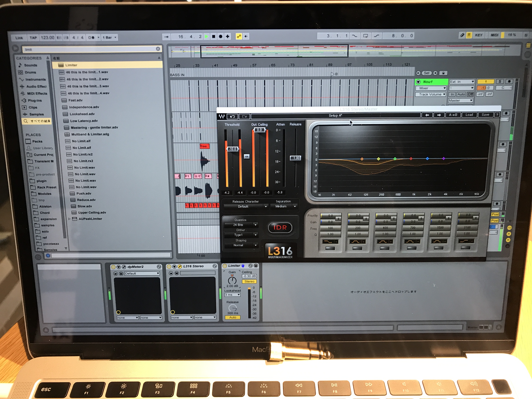The width and height of the screenshot is (532, 399).
Task: Click Re-enable Automation arrow icon
Action: 246,37
